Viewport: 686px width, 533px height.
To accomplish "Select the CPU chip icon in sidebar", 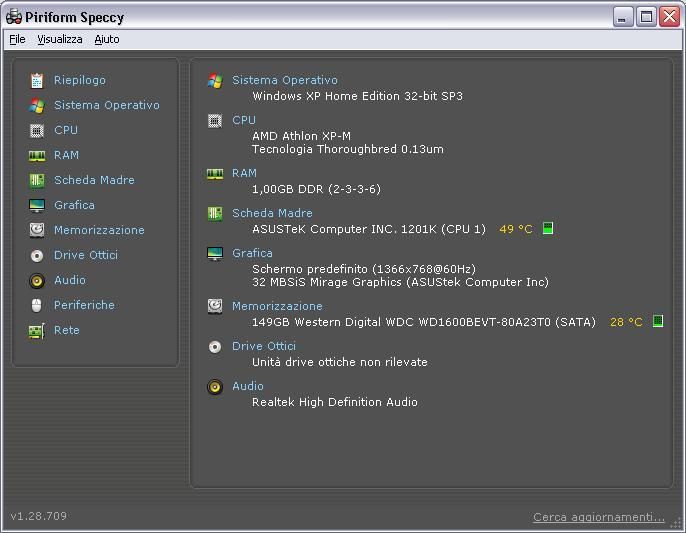I will 37,130.
